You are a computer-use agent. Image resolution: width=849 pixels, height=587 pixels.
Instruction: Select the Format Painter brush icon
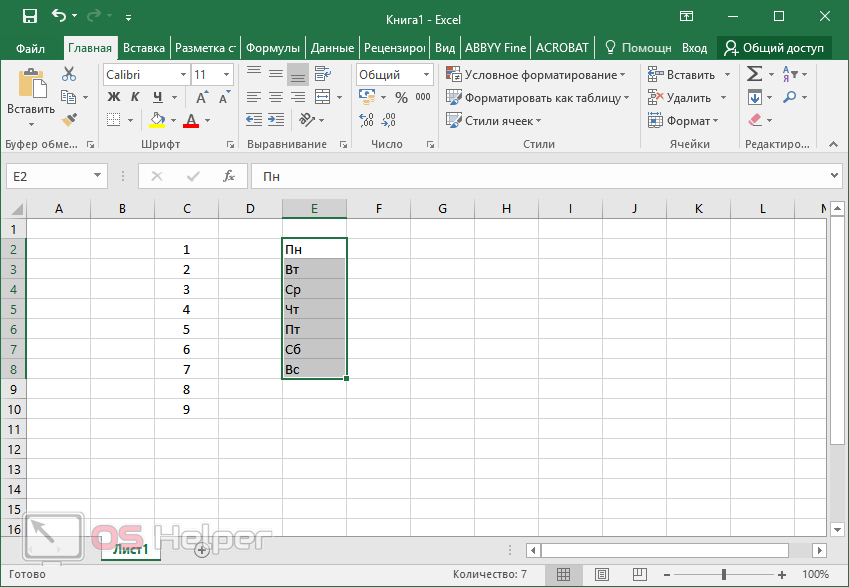(69, 120)
